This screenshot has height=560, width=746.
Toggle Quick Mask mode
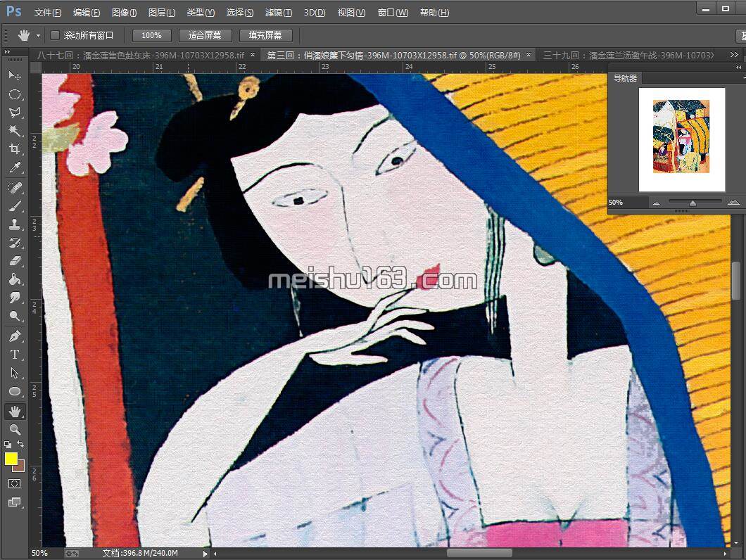pyautogui.click(x=15, y=484)
